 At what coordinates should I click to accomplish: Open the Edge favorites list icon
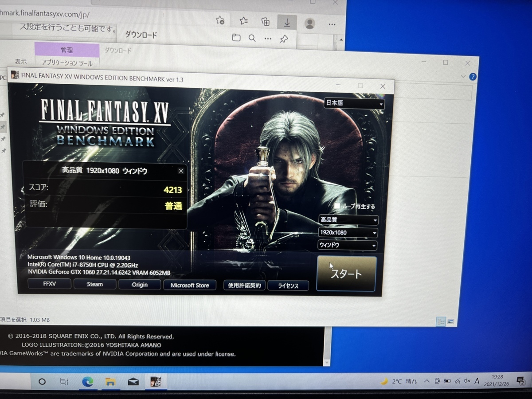point(243,20)
